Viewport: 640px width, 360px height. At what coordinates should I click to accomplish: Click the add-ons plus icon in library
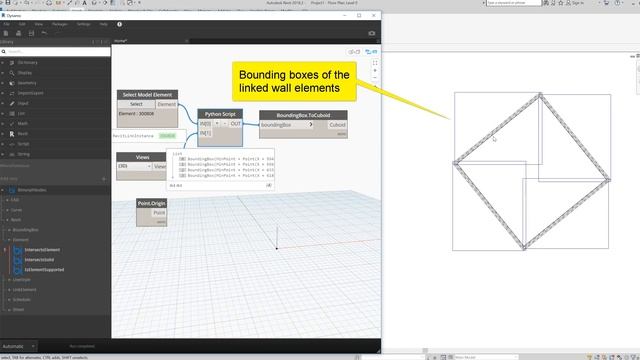pos(104,179)
